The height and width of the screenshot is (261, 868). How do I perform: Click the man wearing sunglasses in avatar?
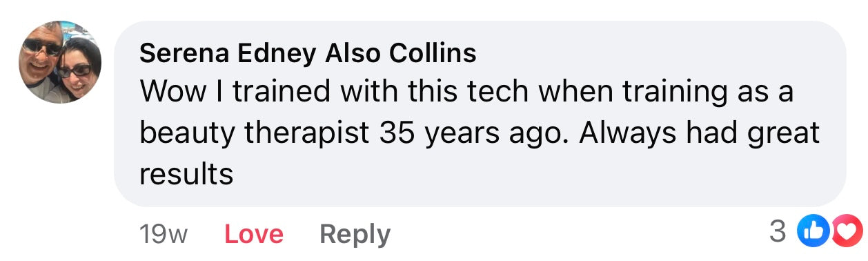40,54
